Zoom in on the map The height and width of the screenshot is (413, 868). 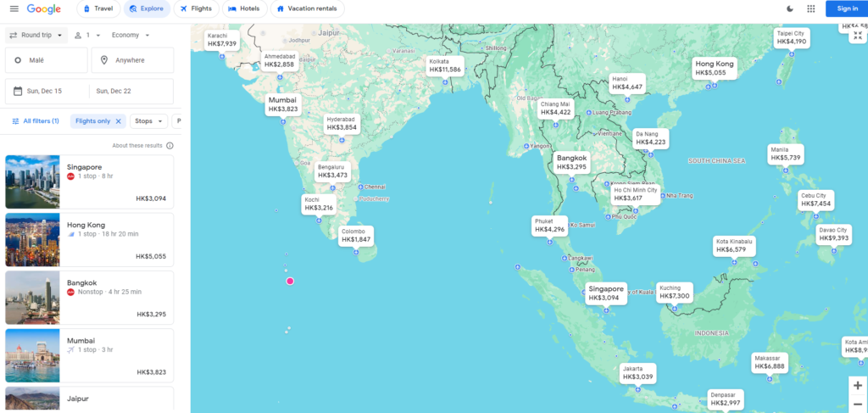click(858, 385)
